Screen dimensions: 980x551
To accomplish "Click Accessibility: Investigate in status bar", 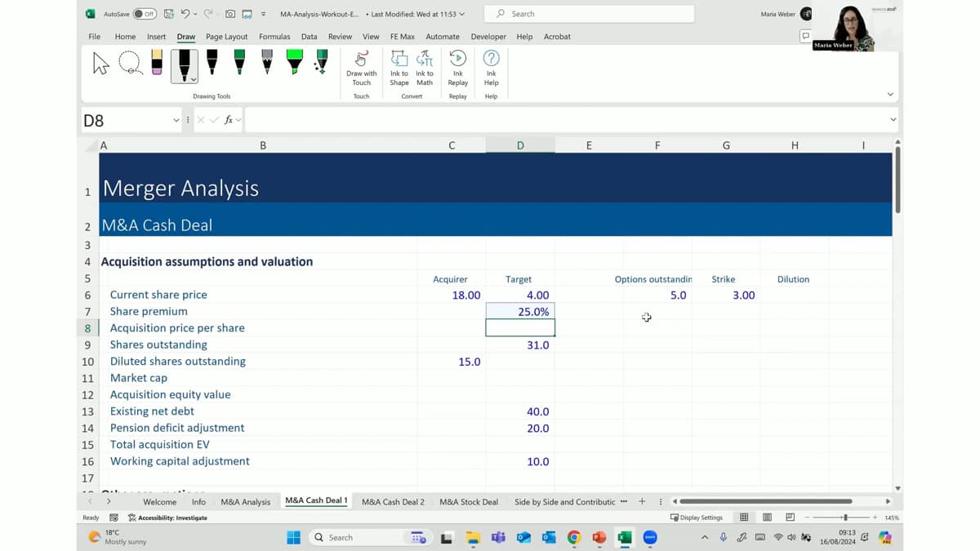I will pyautogui.click(x=167, y=518).
